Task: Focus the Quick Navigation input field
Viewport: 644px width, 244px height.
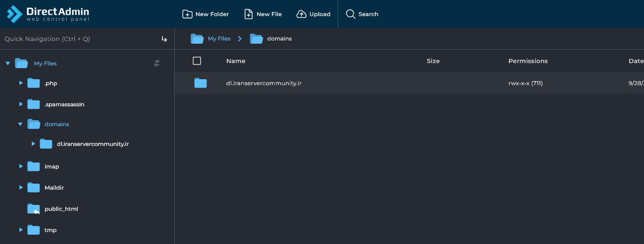Action: [78, 39]
